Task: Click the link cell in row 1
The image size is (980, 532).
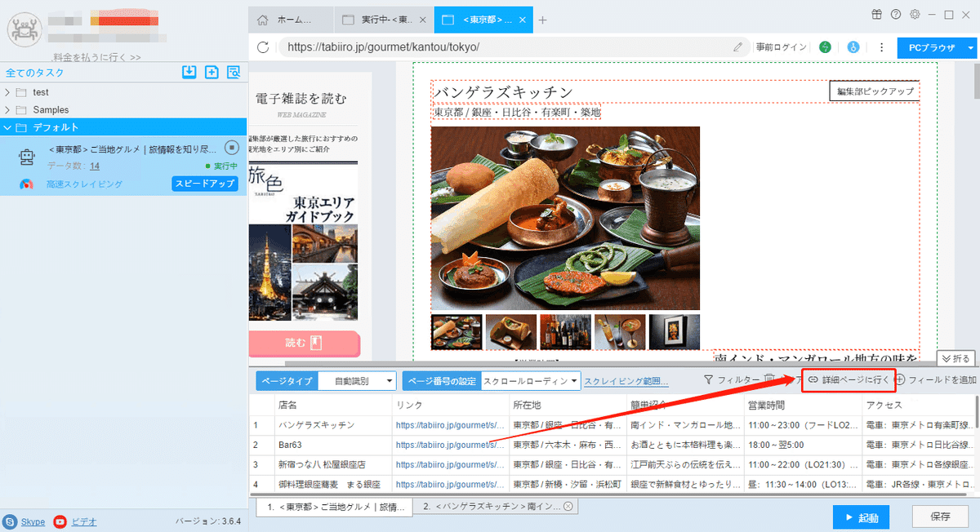Action: pos(450,425)
